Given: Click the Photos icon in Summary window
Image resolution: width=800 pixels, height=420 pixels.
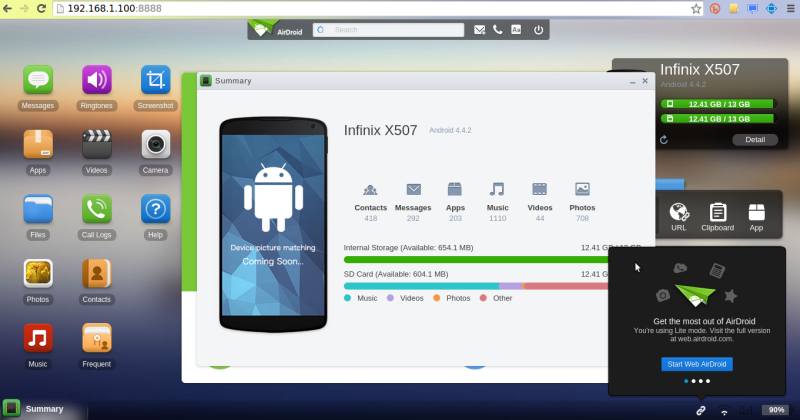Looking at the screenshot, I should 582,189.
